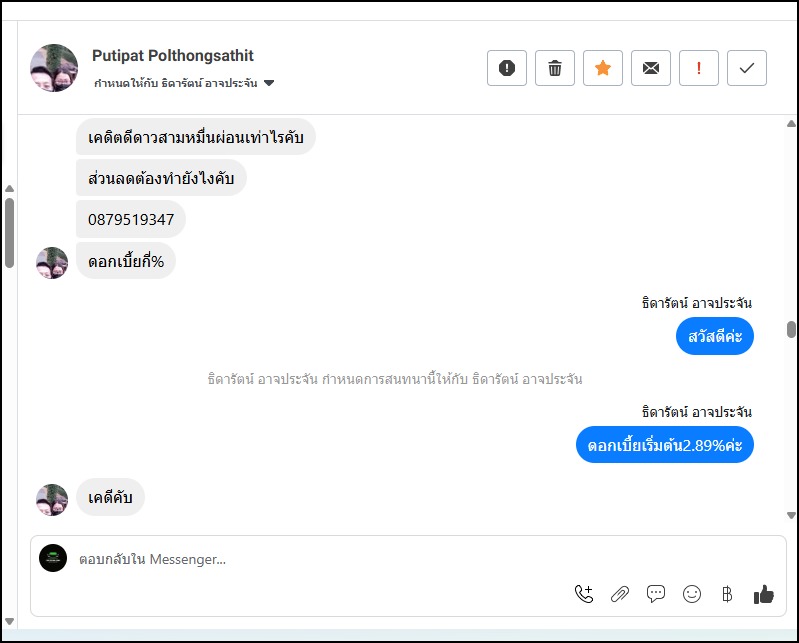Click the phone-plus call icon
Screen dimensions: 799x643
click(584, 594)
